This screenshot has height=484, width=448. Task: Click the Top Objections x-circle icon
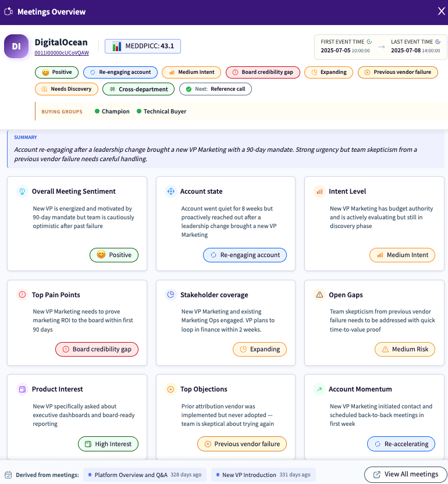(170, 389)
